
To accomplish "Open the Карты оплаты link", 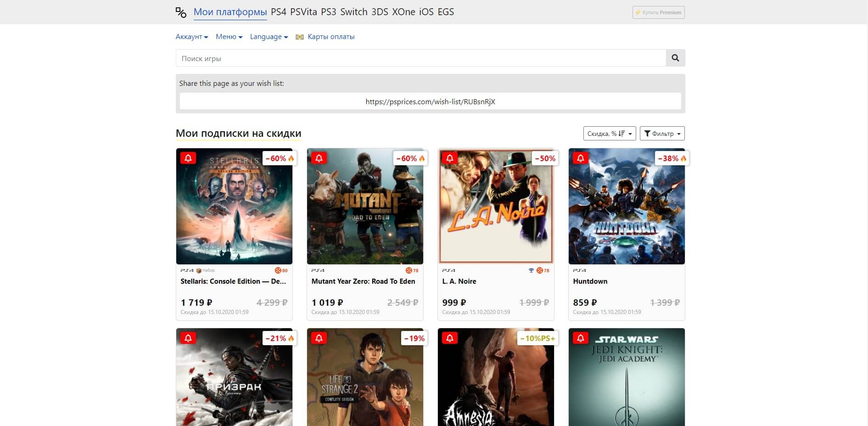I will (x=331, y=37).
